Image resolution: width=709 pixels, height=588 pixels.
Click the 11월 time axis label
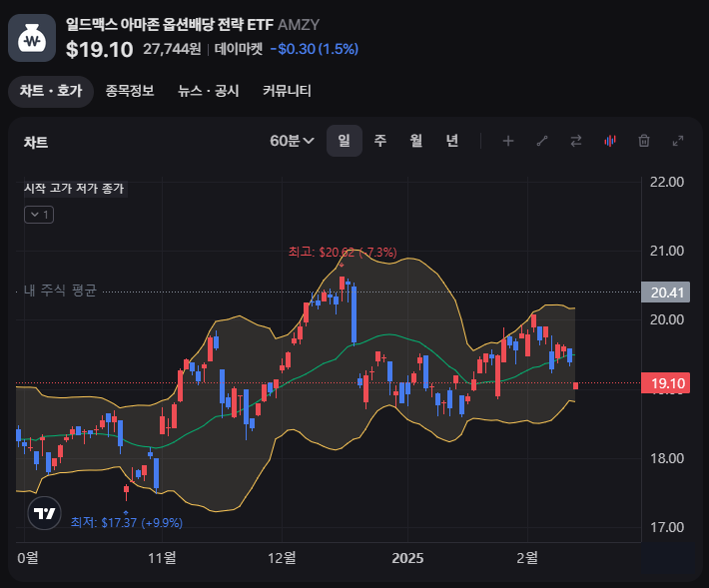point(162,558)
